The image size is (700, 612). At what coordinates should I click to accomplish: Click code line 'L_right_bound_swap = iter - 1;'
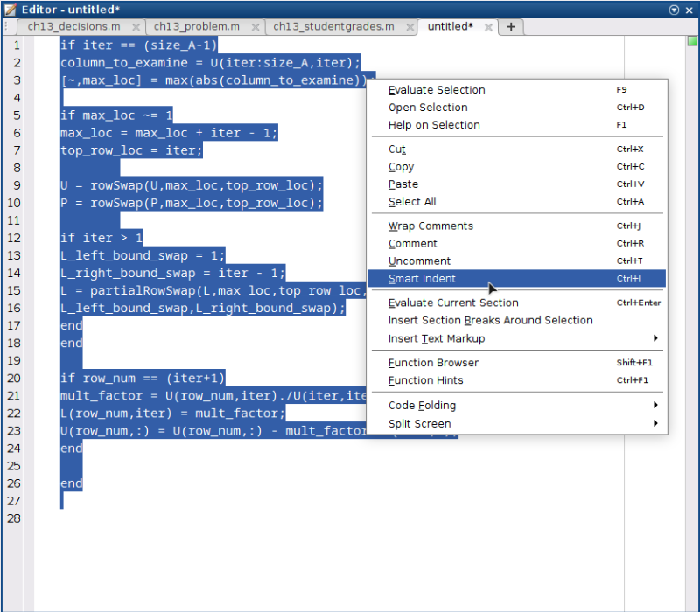coord(172,273)
